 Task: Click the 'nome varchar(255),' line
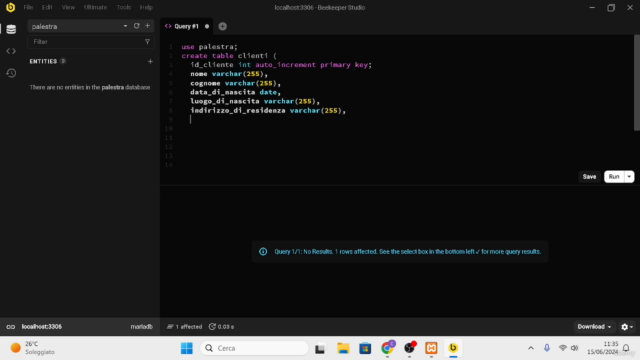coord(229,74)
